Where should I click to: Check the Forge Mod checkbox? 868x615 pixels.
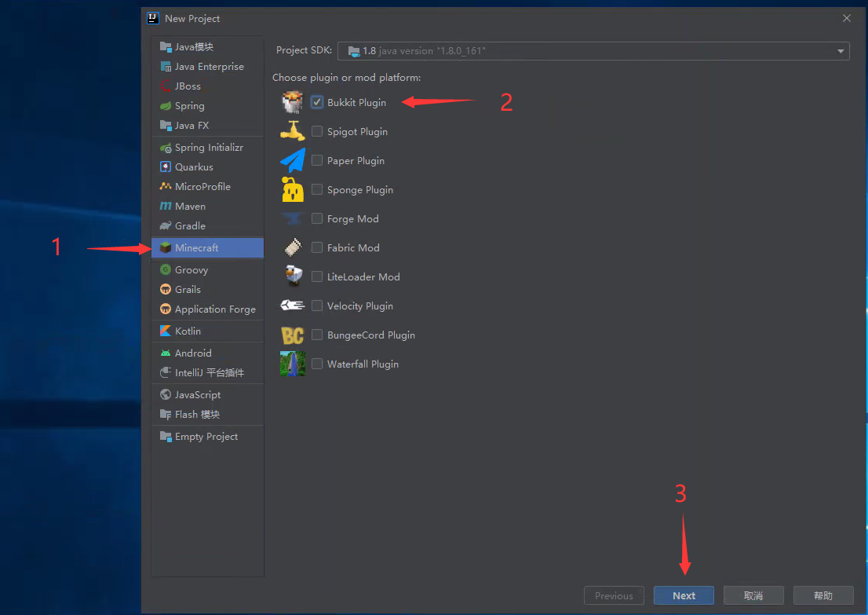(317, 218)
